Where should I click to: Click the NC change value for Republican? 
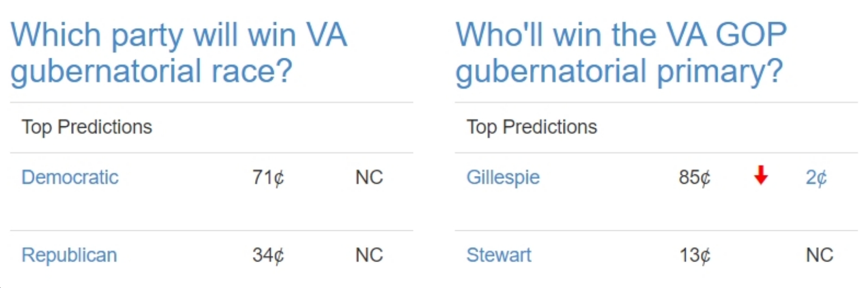(369, 255)
